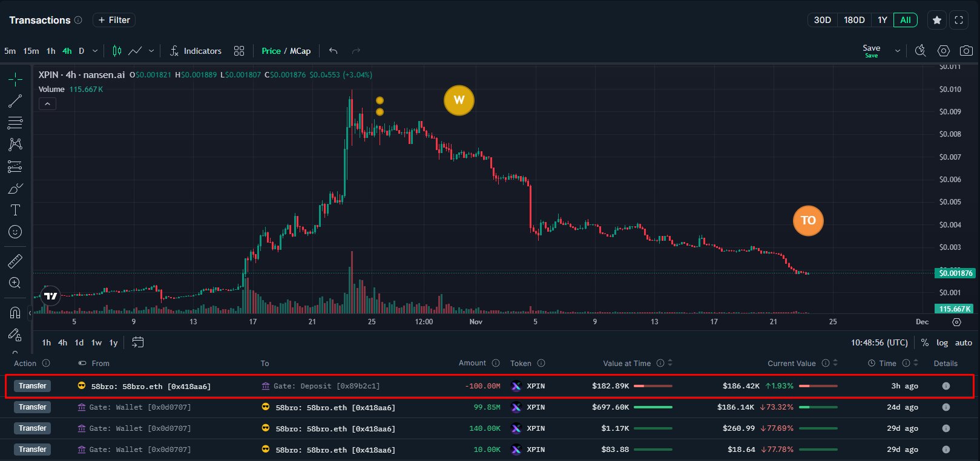This screenshot has width=980, height=461.
Task: Open the Save options dropdown arrow
Action: (x=898, y=51)
